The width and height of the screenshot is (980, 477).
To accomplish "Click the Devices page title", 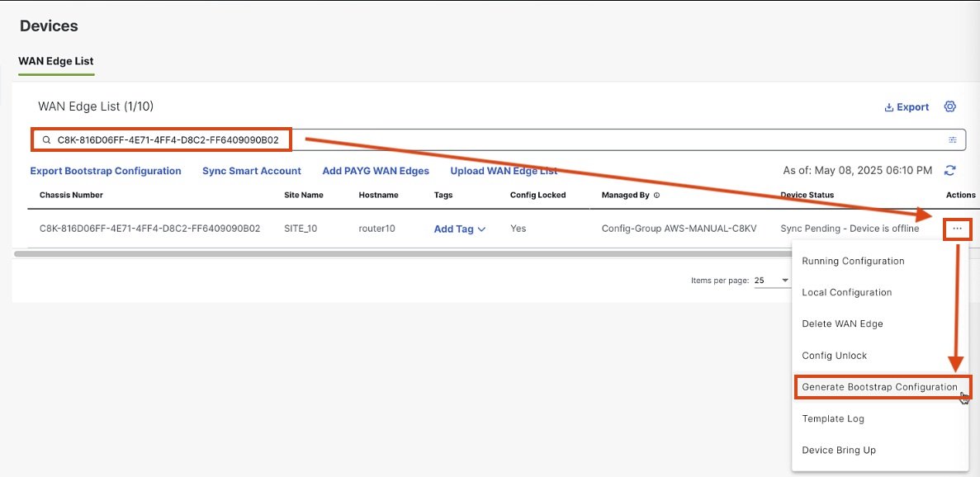I will pyautogui.click(x=49, y=26).
